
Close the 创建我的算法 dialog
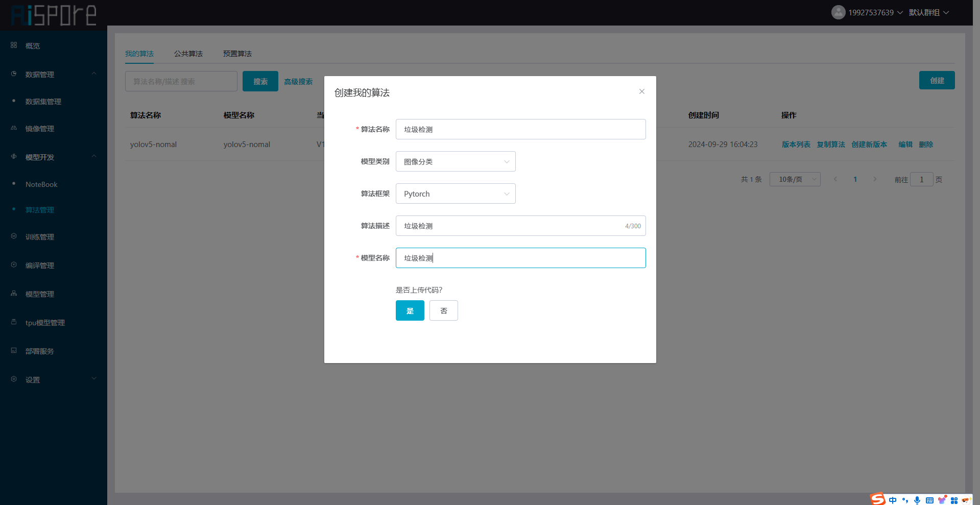coord(641,91)
